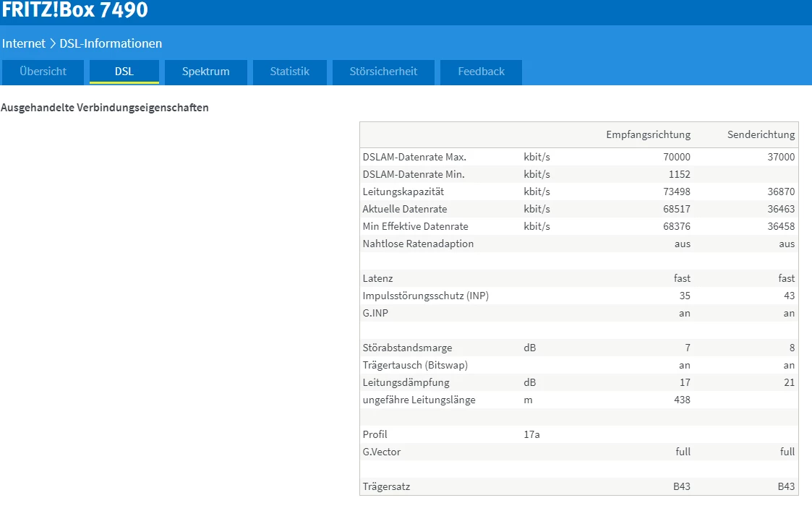The width and height of the screenshot is (812, 516).
Task: Click the ungefähre Leitungslänge value 438
Action: 681,400
